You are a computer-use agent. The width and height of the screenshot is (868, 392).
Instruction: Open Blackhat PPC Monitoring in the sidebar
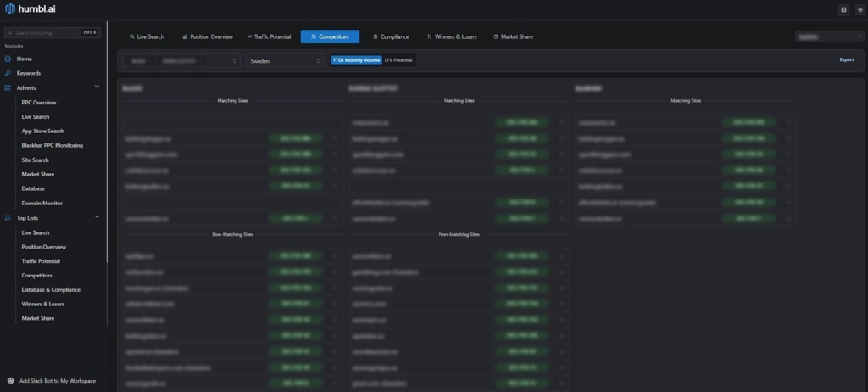point(53,145)
